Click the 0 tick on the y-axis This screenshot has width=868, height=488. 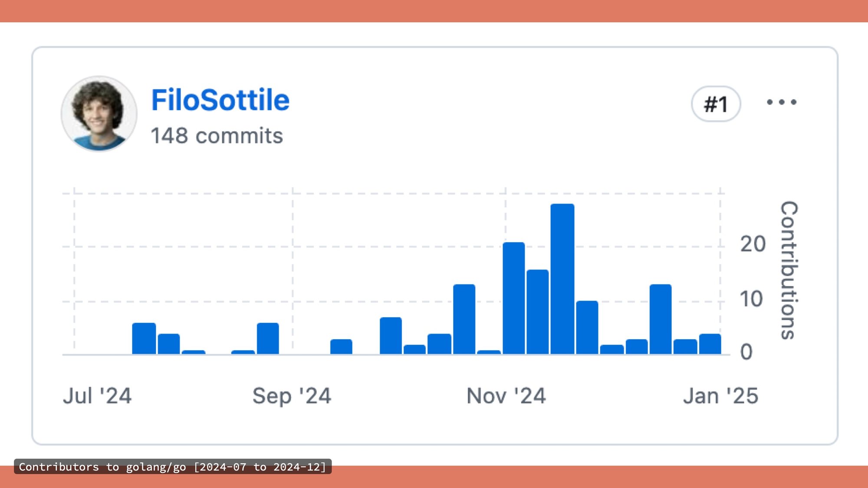[x=746, y=352]
